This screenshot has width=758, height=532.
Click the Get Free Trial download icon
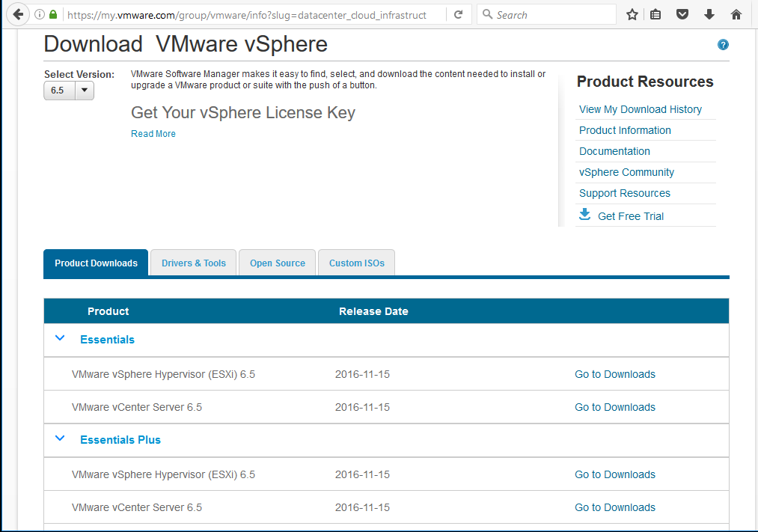tap(585, 215)
